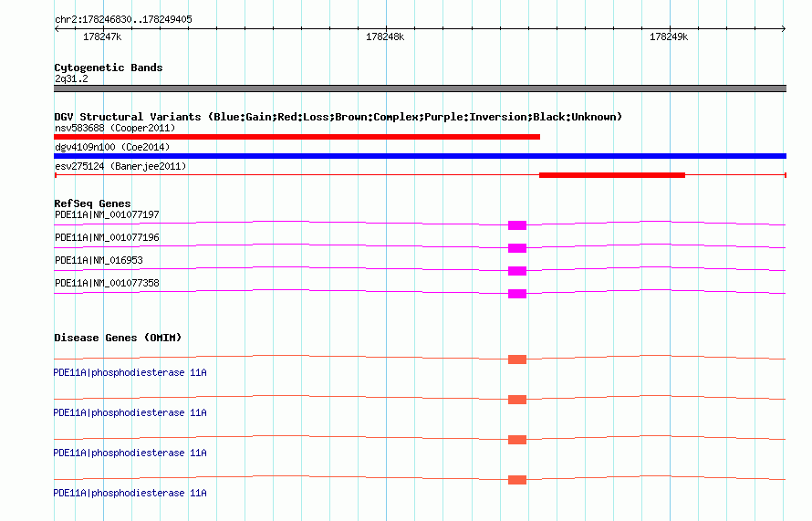Click the RefSeq Genes track title
This screenshot has height=521, width=812.
point(92,203)
